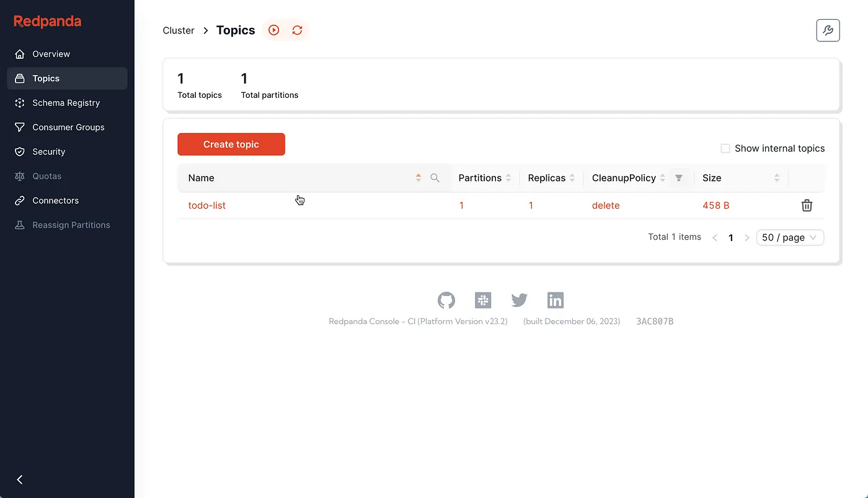Image resolution: width=868 pixels, height=498 pixels.
Task: Collapse the sidebar with bottom-left chevron
Action: (19, 479)
